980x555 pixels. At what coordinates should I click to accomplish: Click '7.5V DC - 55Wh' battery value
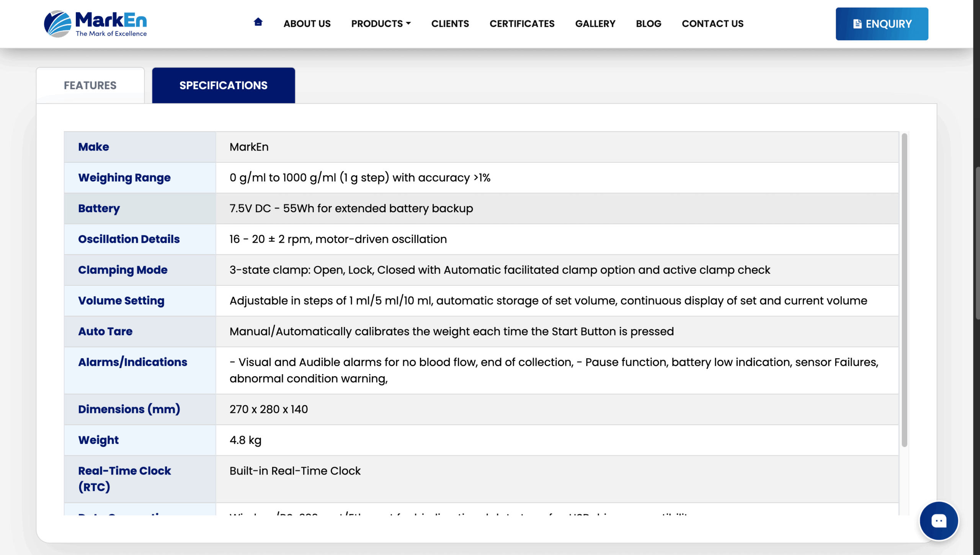tap(351, 208)
